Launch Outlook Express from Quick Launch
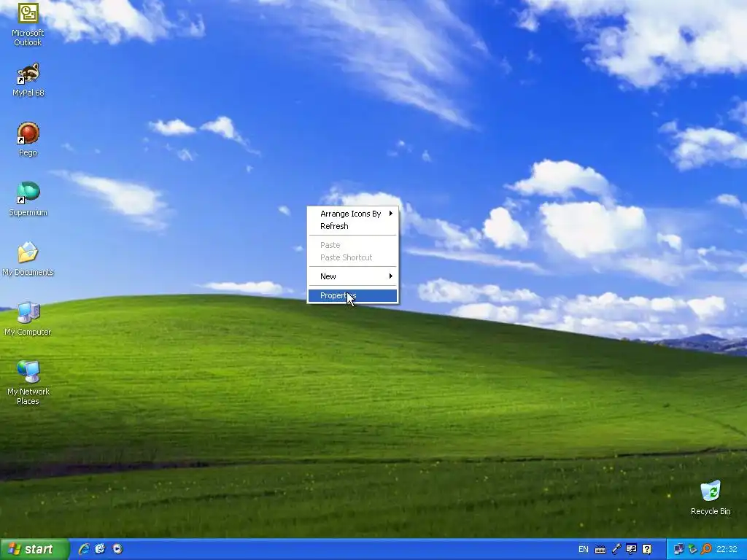The width and height of the screenshot is (747, 560). click(100, 549)
